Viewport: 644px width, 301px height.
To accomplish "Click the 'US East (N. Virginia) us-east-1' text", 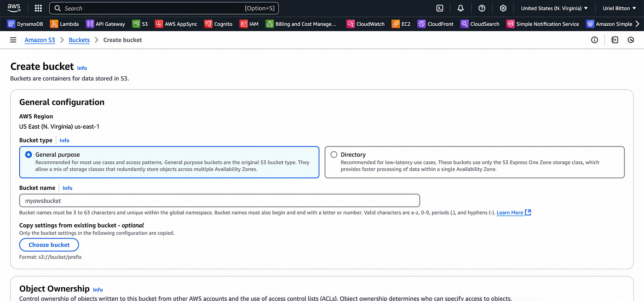I will [x=59, y=126].
